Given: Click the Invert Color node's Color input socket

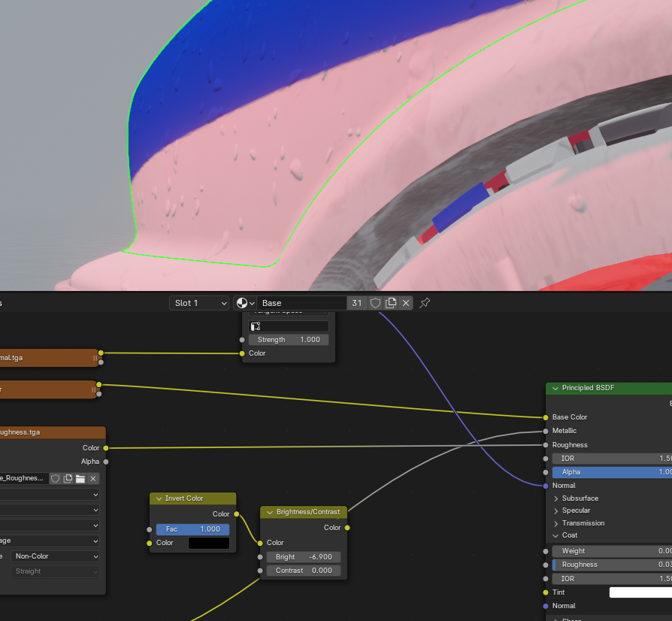Looking at the screenshot, I should tap(149, 543).
